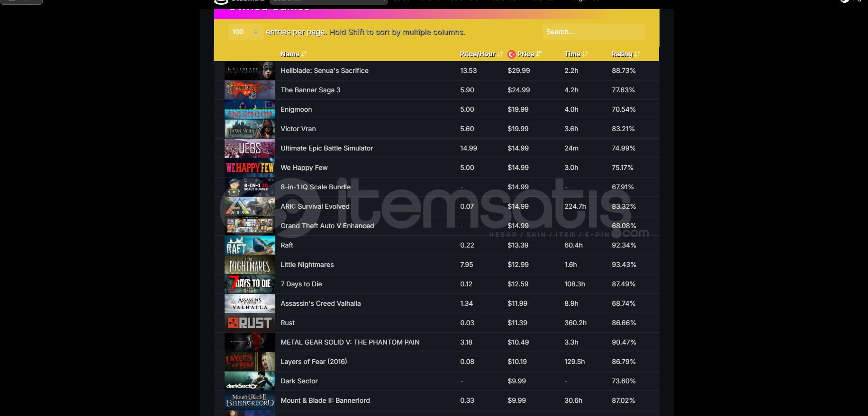Open the Enigmoon game thumbnail
Viewport: 868px width, 416px height.
click(x=250, y=109)
